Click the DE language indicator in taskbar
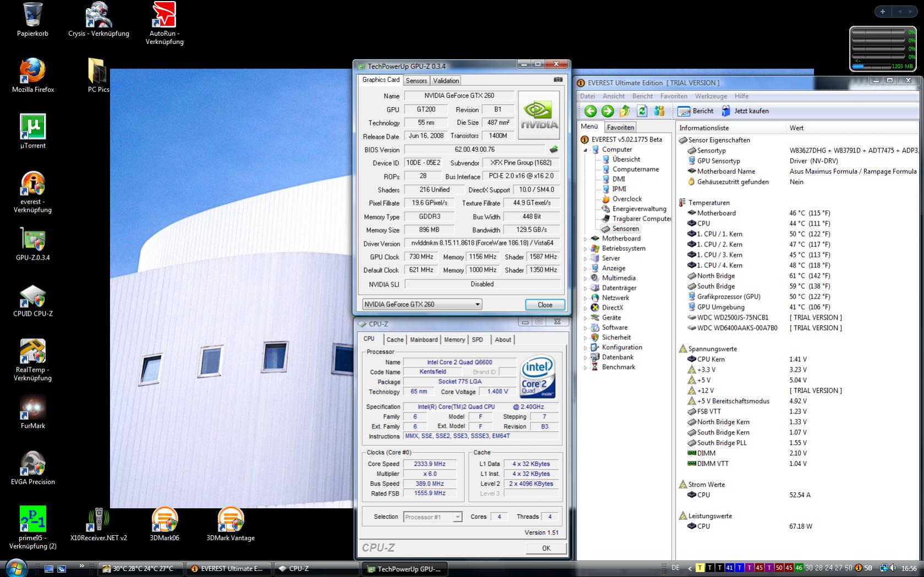924x577 pixels. 675,568
